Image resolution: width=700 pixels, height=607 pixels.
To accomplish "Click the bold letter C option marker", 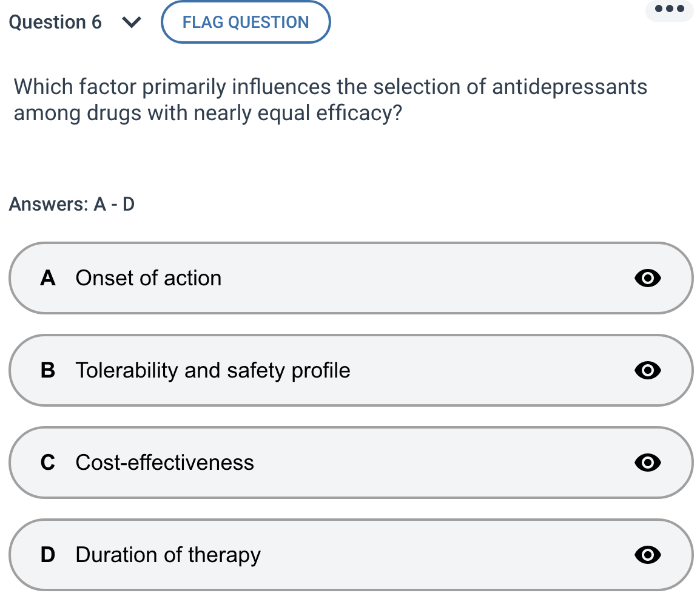I will point(48,463).
